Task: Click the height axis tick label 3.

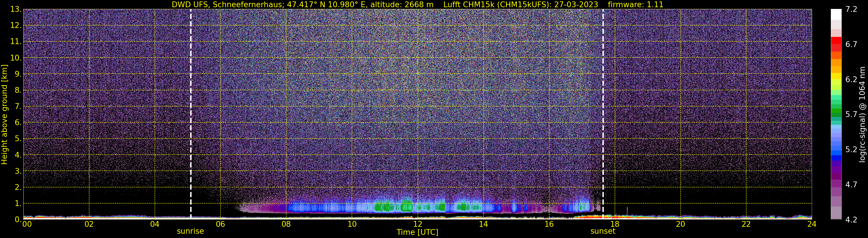Action: (x=18, y=171)
